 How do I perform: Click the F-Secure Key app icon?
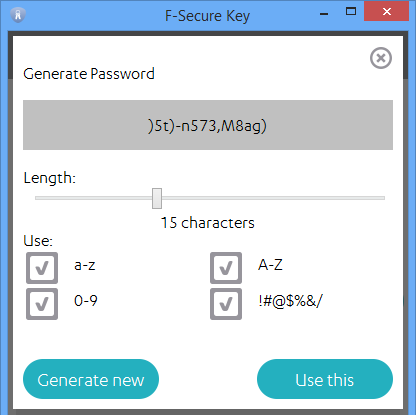click(18, 15)
